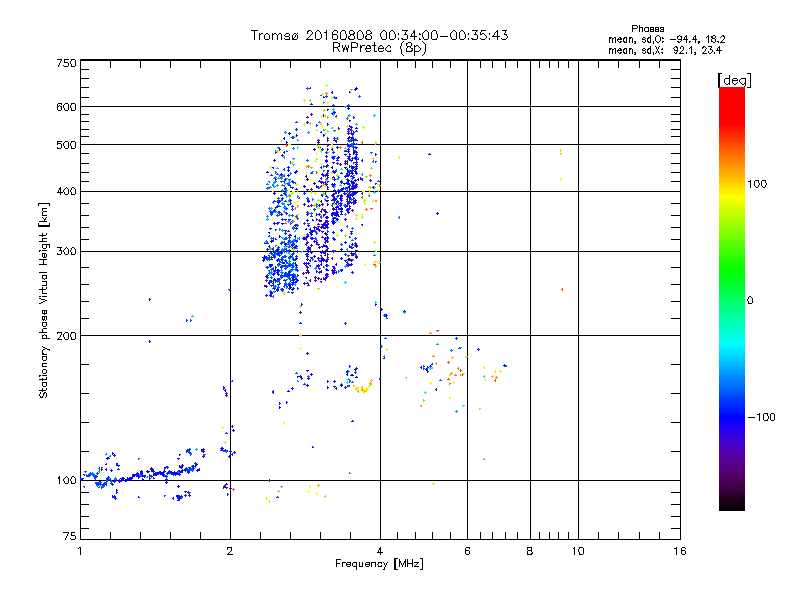This screenshot has width=800, height=600.
Task: Click the plot title "Tromsø 20160808 00:34:00-00:35:43"
Action: [380, 35]
